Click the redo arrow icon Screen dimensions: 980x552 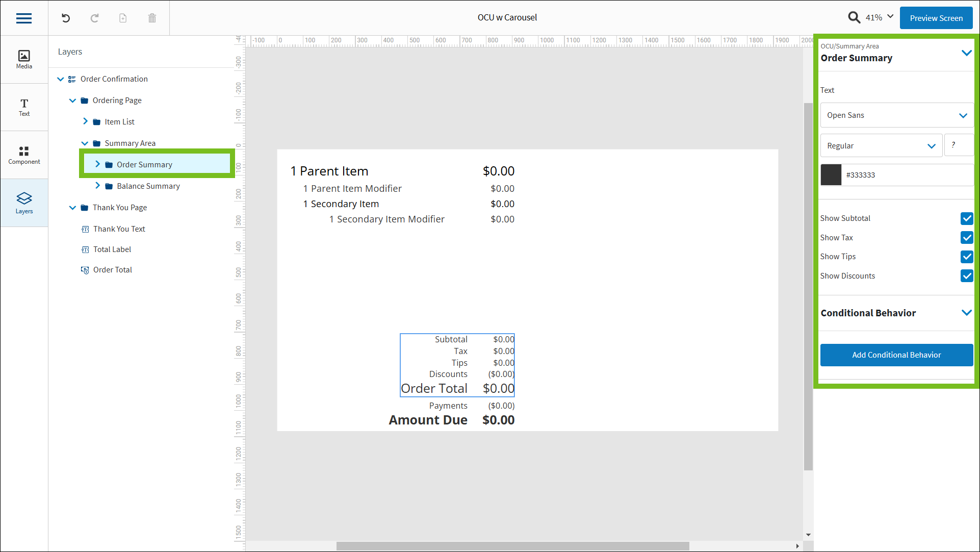(x=94, y=18)
